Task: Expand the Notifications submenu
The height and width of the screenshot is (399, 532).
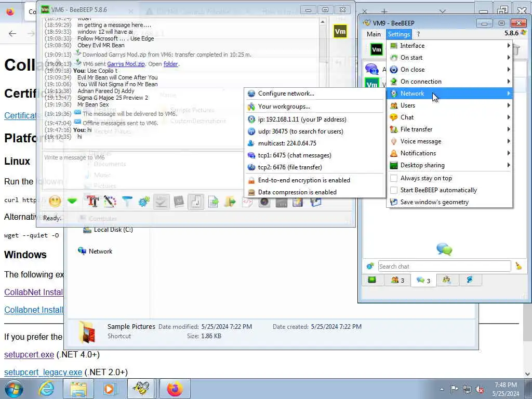Action: 449,153
